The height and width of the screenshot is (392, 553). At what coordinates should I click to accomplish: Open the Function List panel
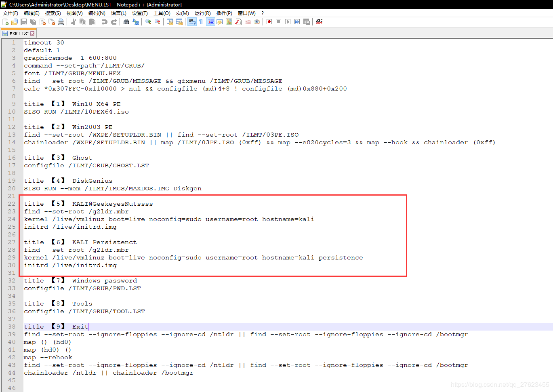coord(238,22)
